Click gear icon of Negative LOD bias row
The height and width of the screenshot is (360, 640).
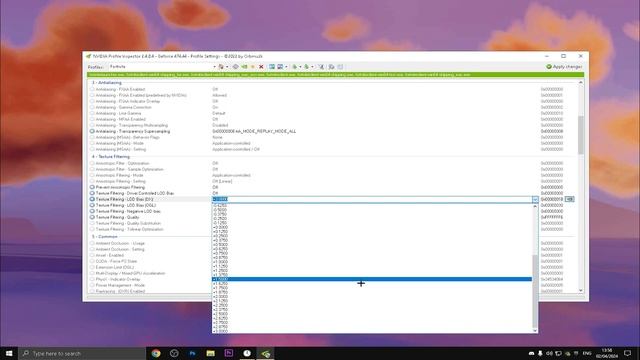(92, 211)
